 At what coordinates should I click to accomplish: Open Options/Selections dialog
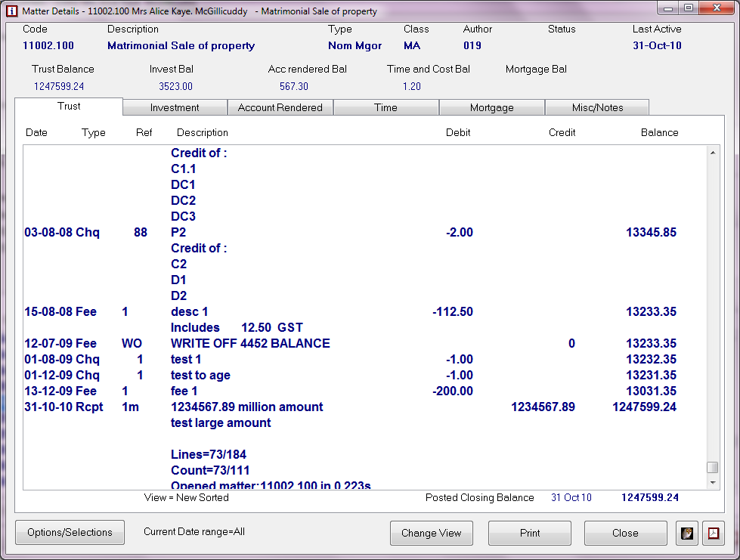point(70,533)
